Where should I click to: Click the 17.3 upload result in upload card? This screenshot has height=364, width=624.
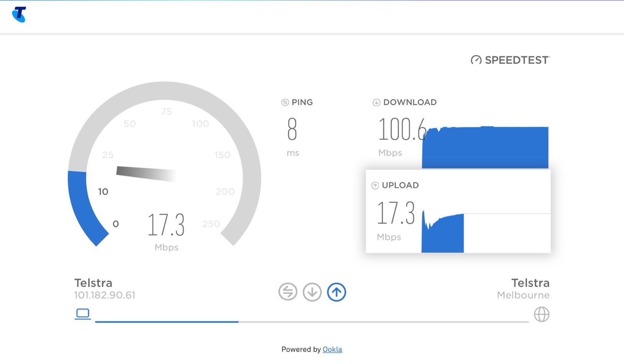coord(396,213)
